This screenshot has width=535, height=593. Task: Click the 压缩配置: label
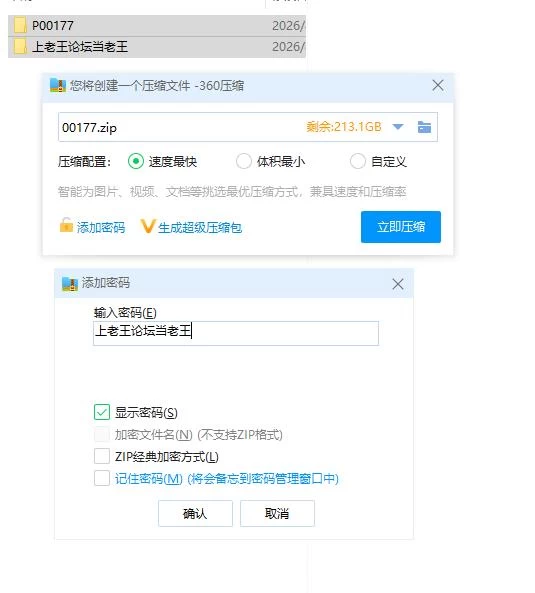click(84, 162)
